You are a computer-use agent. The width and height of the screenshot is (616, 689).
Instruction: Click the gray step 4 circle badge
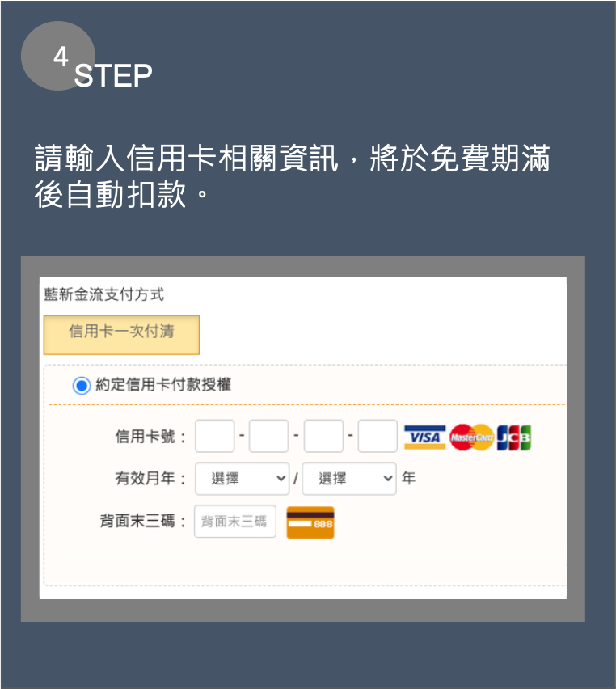point(58,56)
